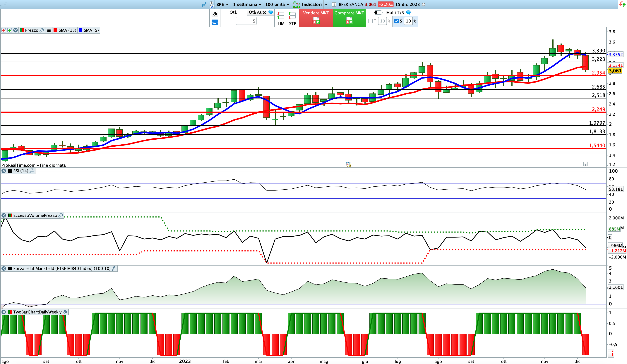Click the restore window icon at top left
Viewport: 627px width, 364px height.
tap(6, 4)
